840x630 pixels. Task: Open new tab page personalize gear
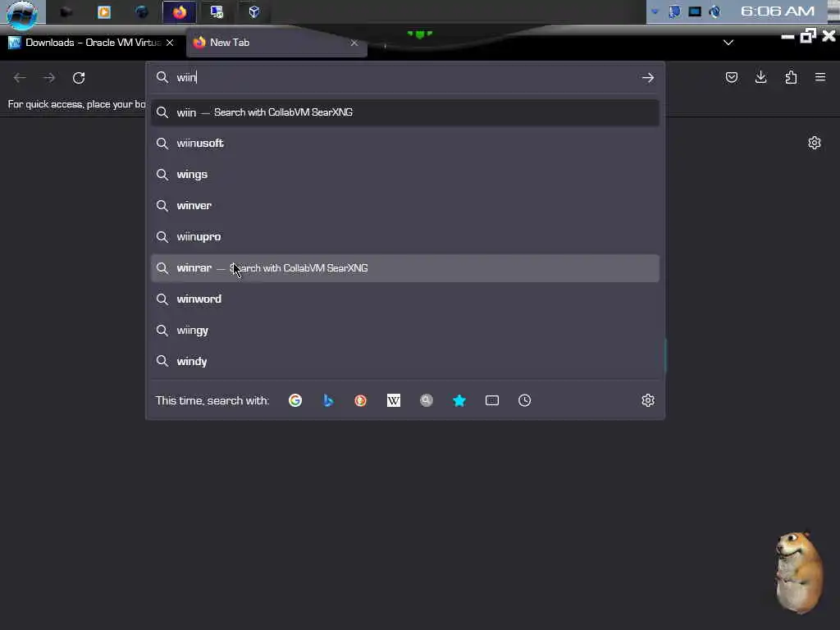[815, 143]
